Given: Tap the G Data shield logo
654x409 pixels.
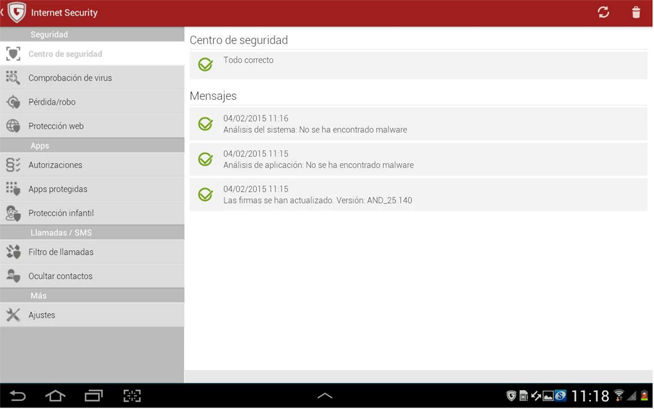Looking at the screenshot, I should pyautogui.click(x=16, y=13).
